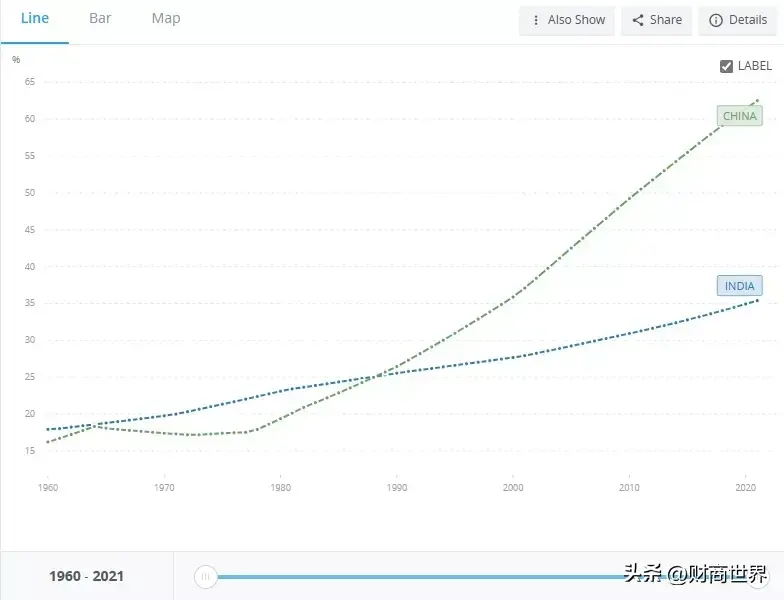The image size is (784, 600).
Task: Click the share icon in the toolbar
Action: [638, 20]
